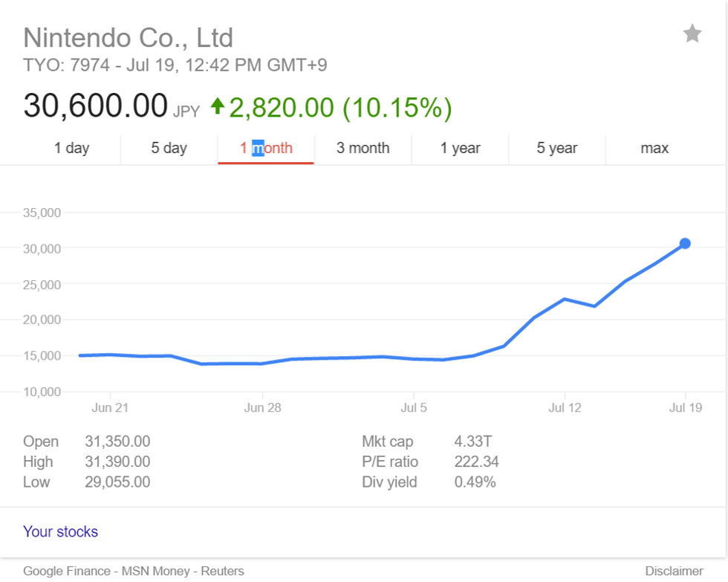
Task: Select the 5 day chart range
Action: 169,148
